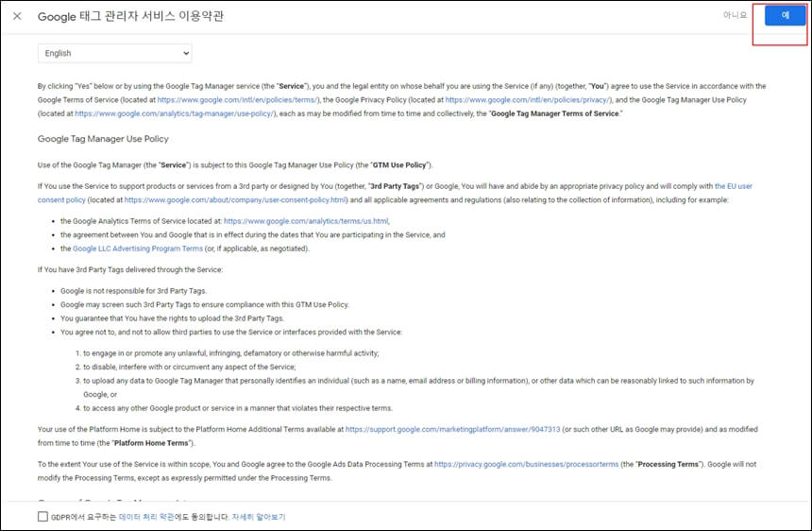Click the Google Tag Manager Use Policy heading
This screenshot has height=531, width=812.
pyautogui.click(x=103, y=139)
